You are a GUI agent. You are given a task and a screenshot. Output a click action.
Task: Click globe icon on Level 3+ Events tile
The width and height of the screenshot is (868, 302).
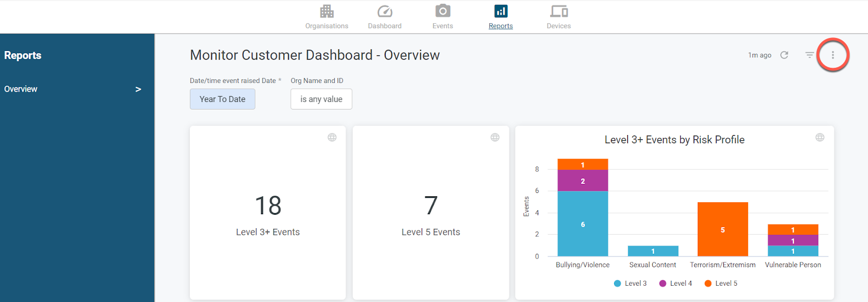point(332,137)
